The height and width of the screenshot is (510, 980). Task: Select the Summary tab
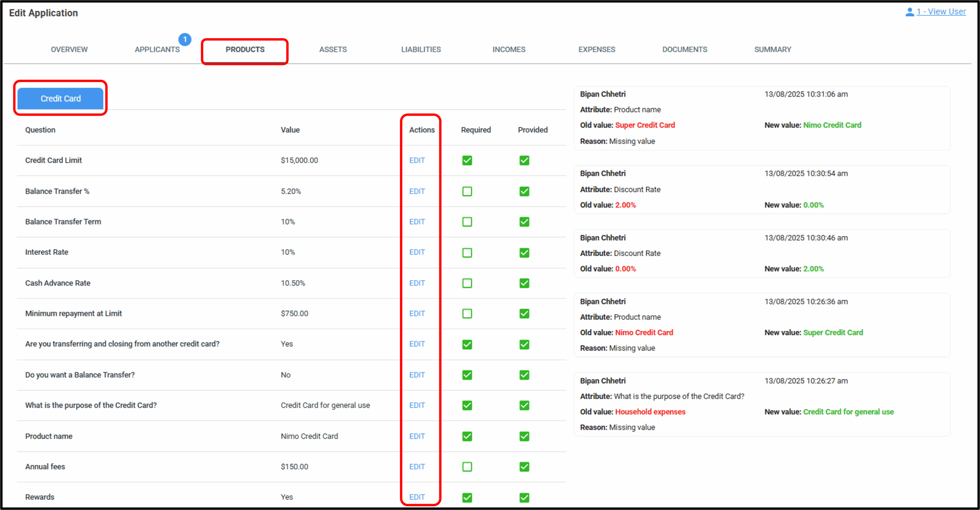(773, 49)
